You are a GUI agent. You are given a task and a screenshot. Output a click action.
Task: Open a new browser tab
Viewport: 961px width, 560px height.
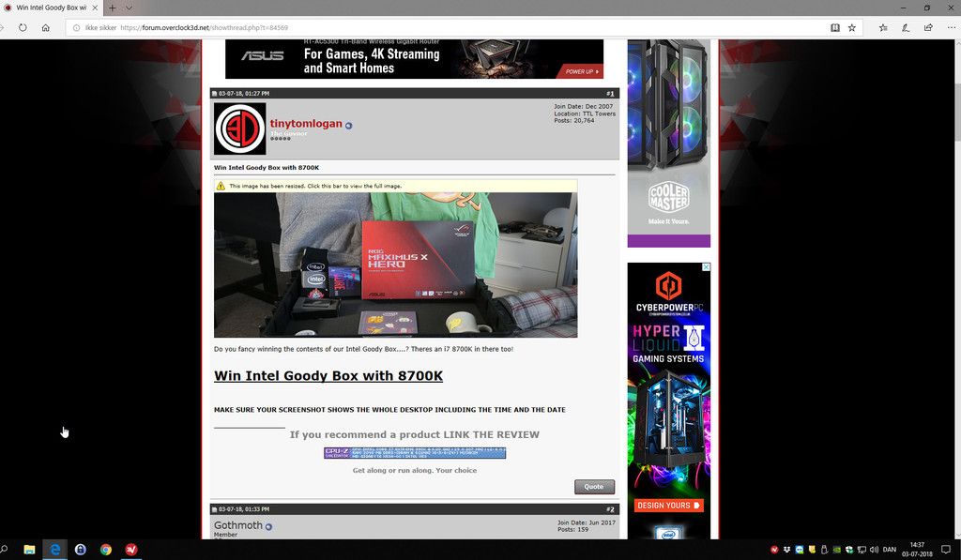(x=113, y=8)
